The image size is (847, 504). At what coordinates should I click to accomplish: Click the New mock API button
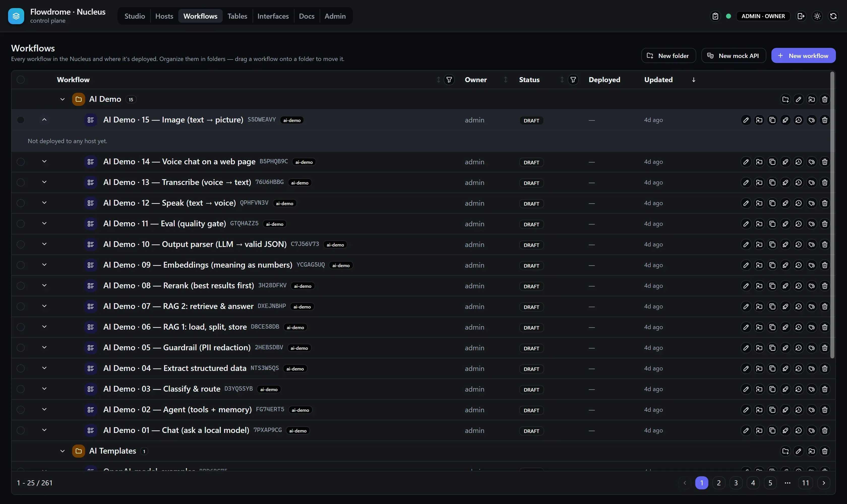pos(734,56)
